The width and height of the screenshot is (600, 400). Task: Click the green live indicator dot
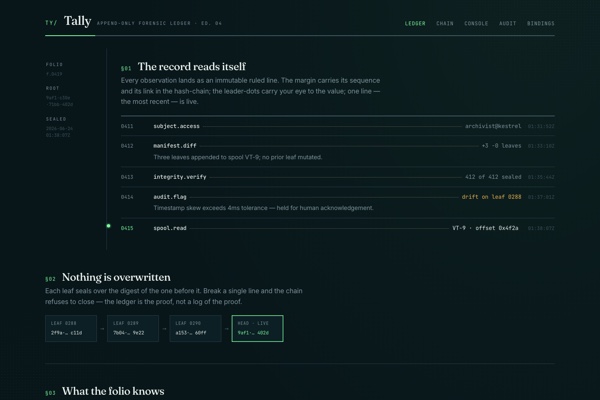(108, 226)
